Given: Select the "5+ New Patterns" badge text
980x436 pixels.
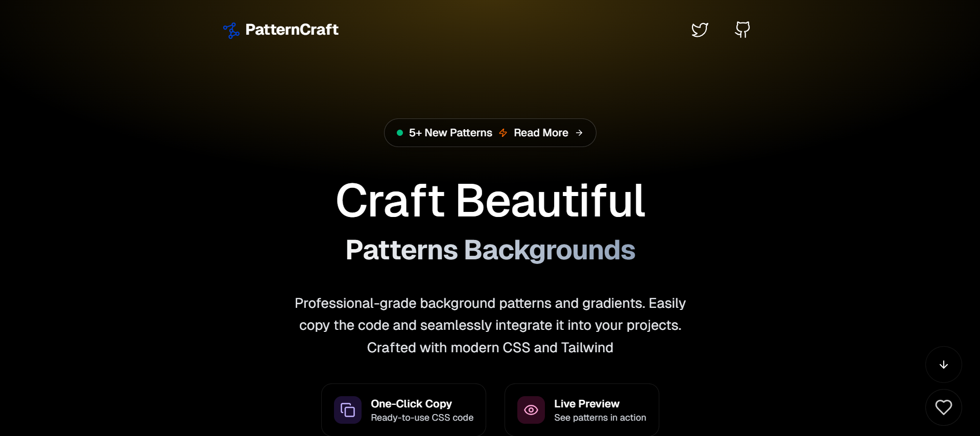Looking at the screenshot, I should [x=450, y=133].
